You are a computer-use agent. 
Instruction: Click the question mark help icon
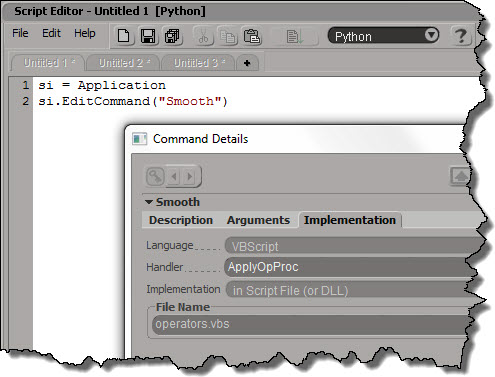point(461,35)
